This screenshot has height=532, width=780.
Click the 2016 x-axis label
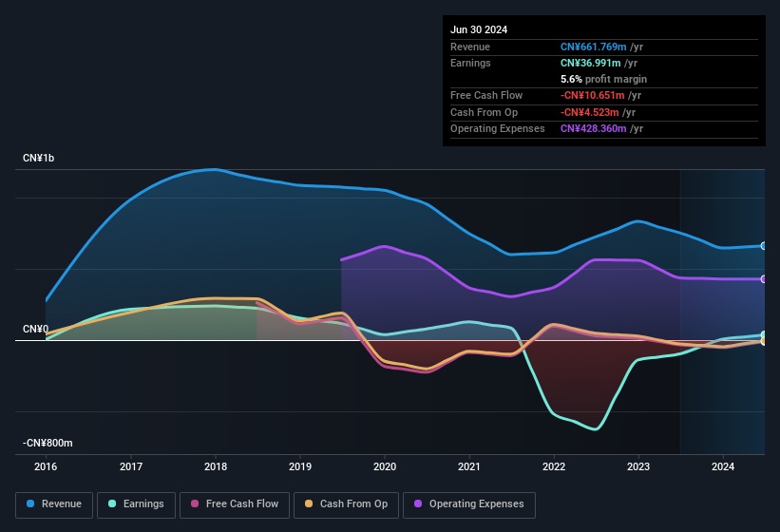[x=46, y=466]
